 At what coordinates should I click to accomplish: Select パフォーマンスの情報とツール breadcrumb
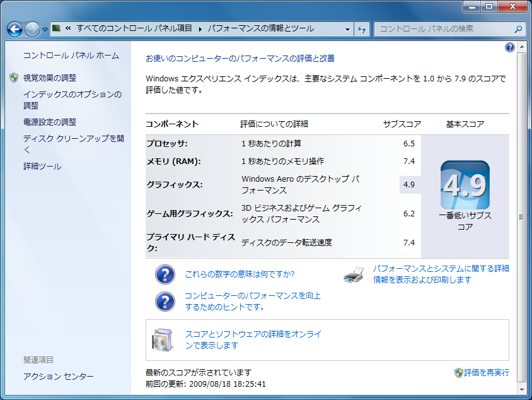(x=260, y=28)
